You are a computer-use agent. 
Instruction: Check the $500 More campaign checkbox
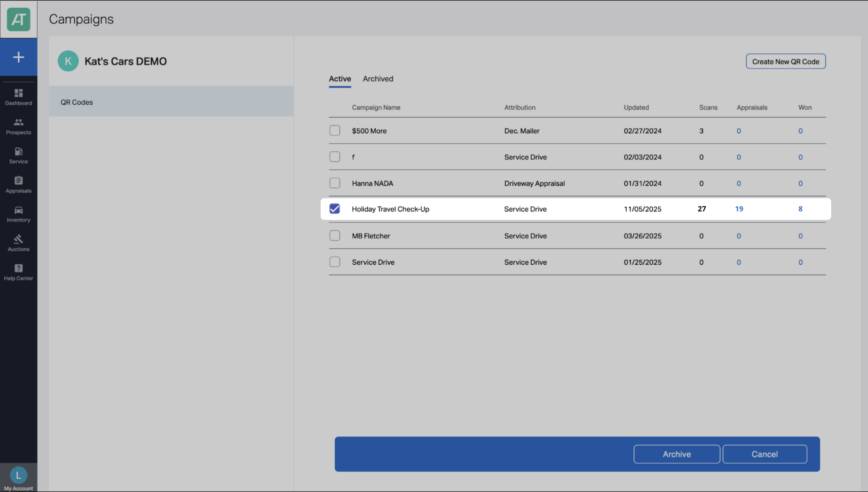click(335, 131)
